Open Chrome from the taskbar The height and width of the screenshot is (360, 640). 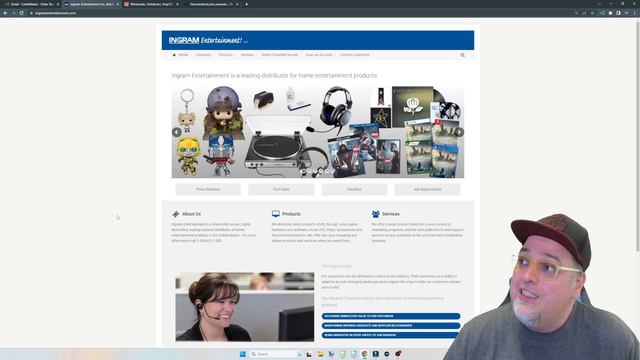coord(364,354)
